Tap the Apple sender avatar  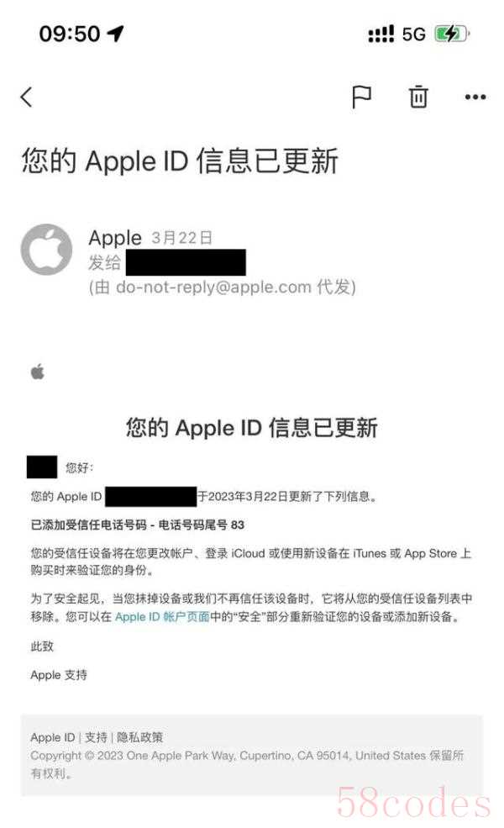pyautogui.click(x=46, y=250)
